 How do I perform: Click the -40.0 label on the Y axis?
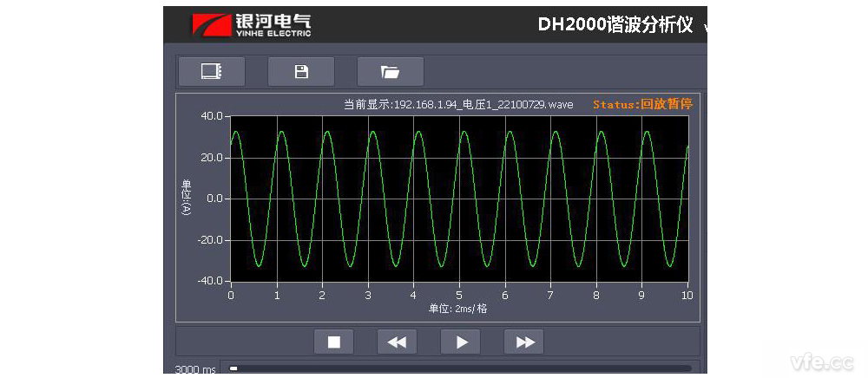(210, 281)
